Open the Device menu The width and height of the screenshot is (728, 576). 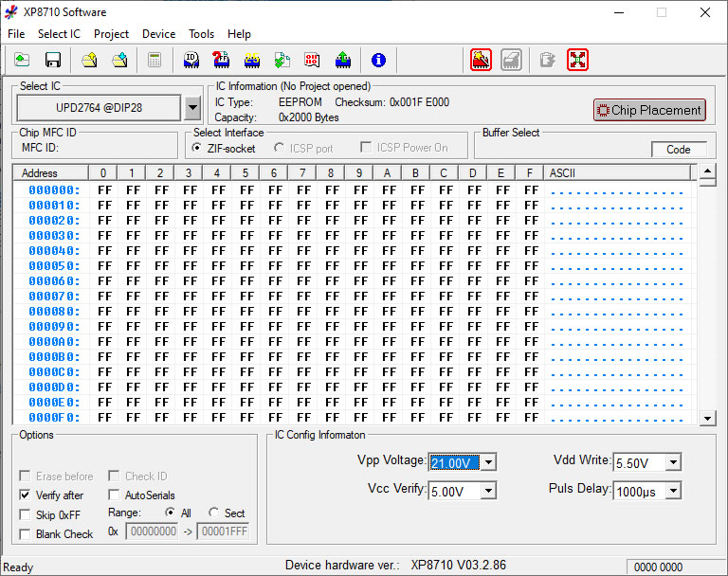pos(158,34)
